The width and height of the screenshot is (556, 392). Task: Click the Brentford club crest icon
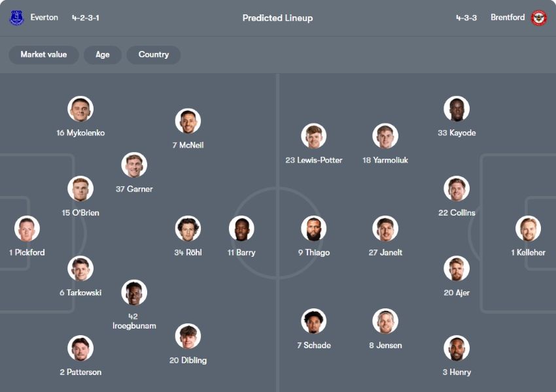tap(539, 18)
